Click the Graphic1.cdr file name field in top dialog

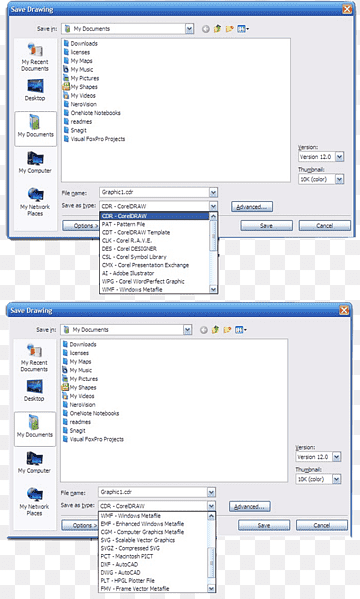(154, 192)
